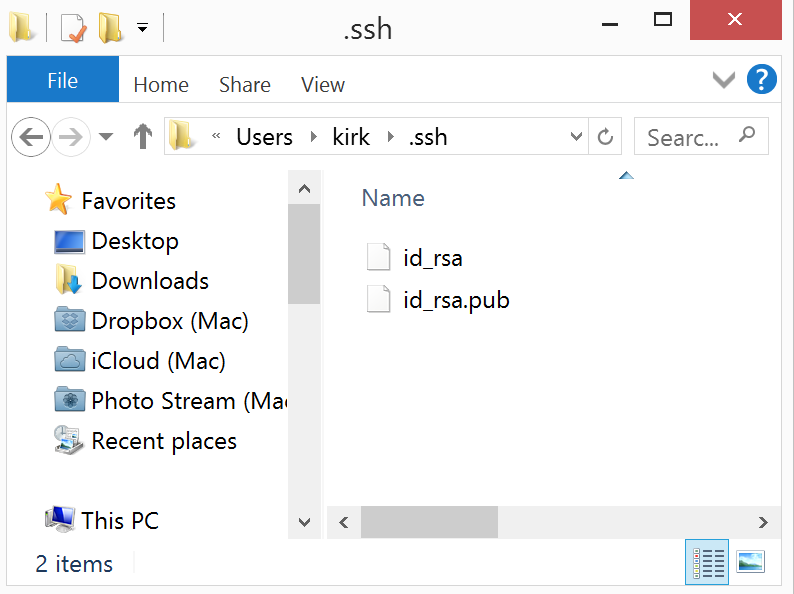Switch to Details view in status bar
The height and width of the screenshot is (594, 794).
coord(707,562)
